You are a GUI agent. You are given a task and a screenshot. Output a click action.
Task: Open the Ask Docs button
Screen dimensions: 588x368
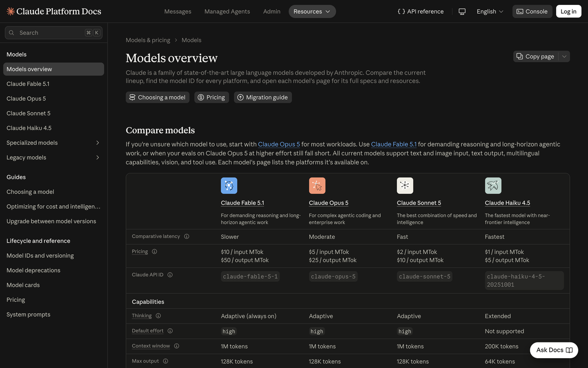[554, 350]
